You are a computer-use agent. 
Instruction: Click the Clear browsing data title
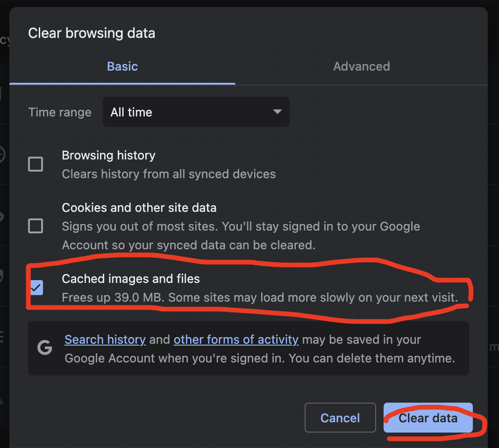pyautogui.click(x=92, y=33)
